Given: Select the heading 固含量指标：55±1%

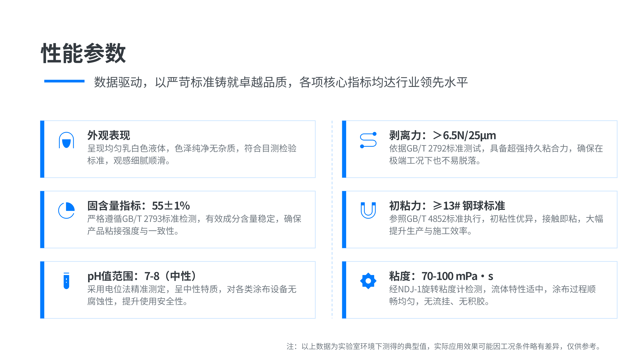Looking at the screenshot, I should point(139,206).
